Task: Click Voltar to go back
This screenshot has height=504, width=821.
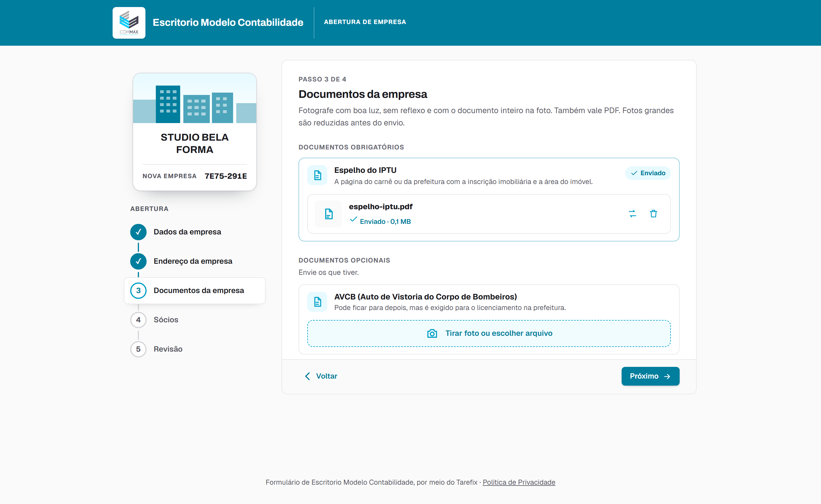Action: (x=321, y=376)
